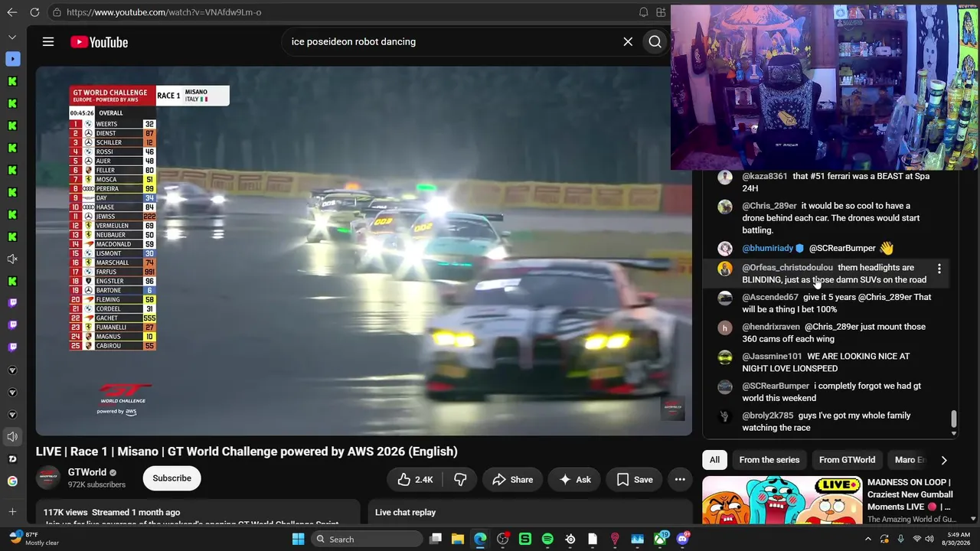
Task: Open the Ask AI button under the video
Action: (574, 480)
